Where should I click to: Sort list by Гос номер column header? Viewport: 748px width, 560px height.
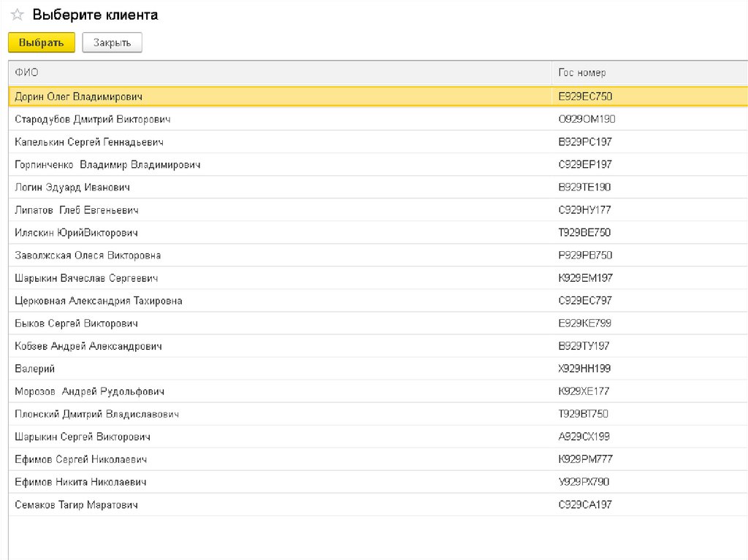coord(581,72)
